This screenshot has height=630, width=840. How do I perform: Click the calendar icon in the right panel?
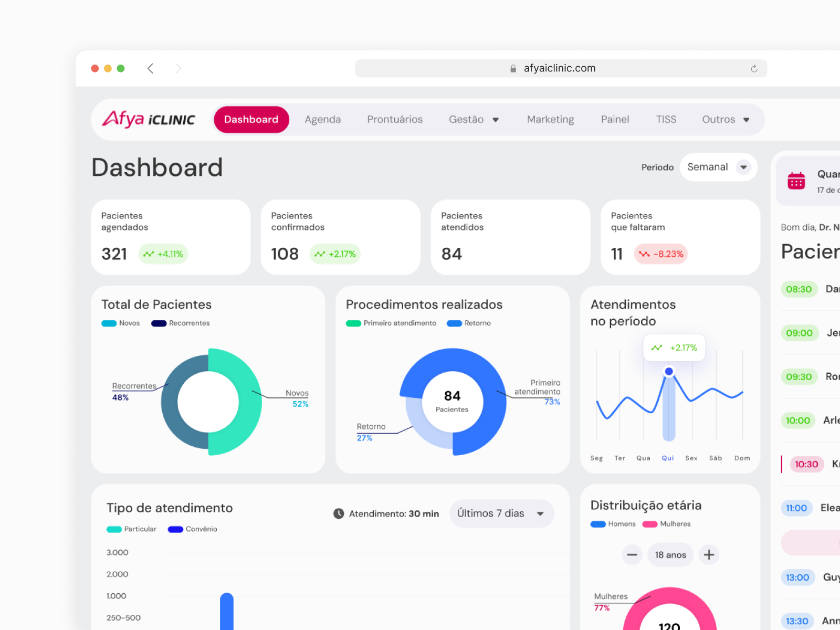click(796, 180)
